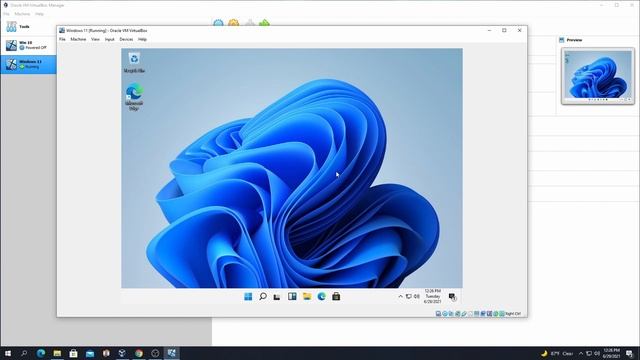Open View menu of the VM window
The height and width of the screenshot is (360, 640).
pos(95,39)
